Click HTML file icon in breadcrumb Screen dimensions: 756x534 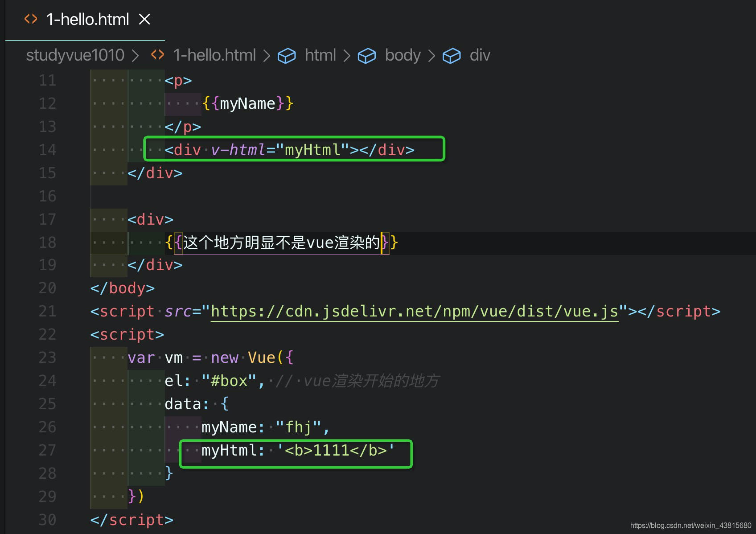click(157, 55)
